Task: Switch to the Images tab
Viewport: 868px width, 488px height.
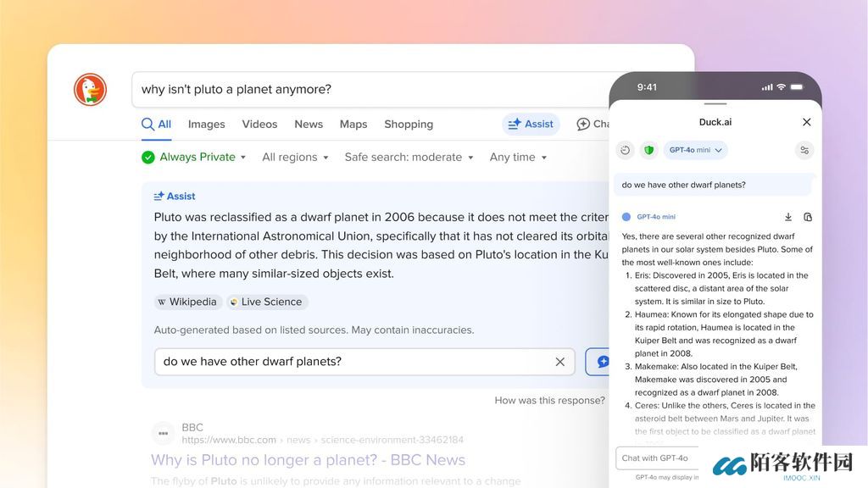Action: tap(206, 124)
